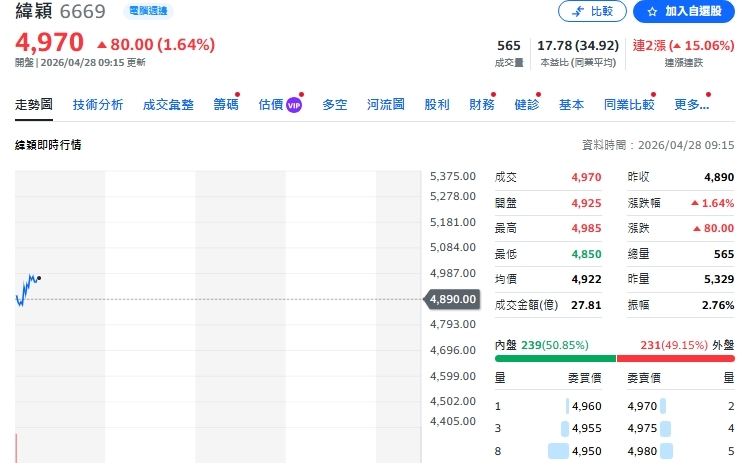
Task: Click the bid price 4,955
Action: 587,428
